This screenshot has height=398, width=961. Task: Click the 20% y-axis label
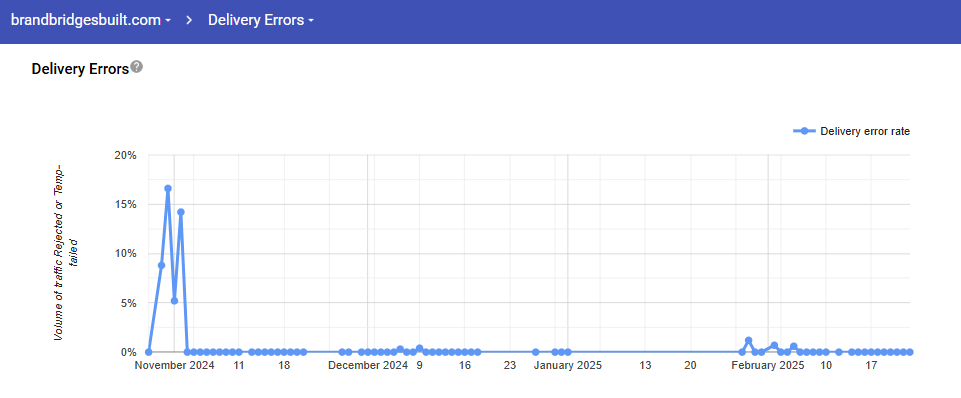tap(126, 155)
